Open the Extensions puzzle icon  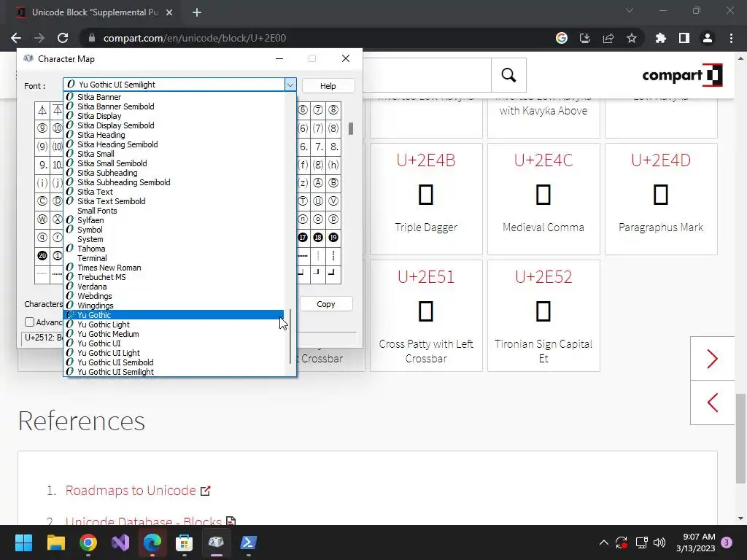tap(661, 38)
